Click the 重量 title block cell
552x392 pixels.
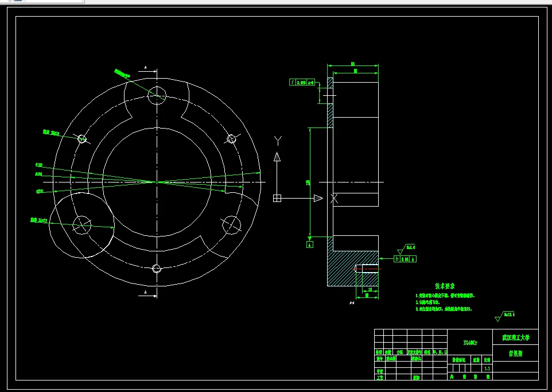pyautogui.click(x=476, y=360)
